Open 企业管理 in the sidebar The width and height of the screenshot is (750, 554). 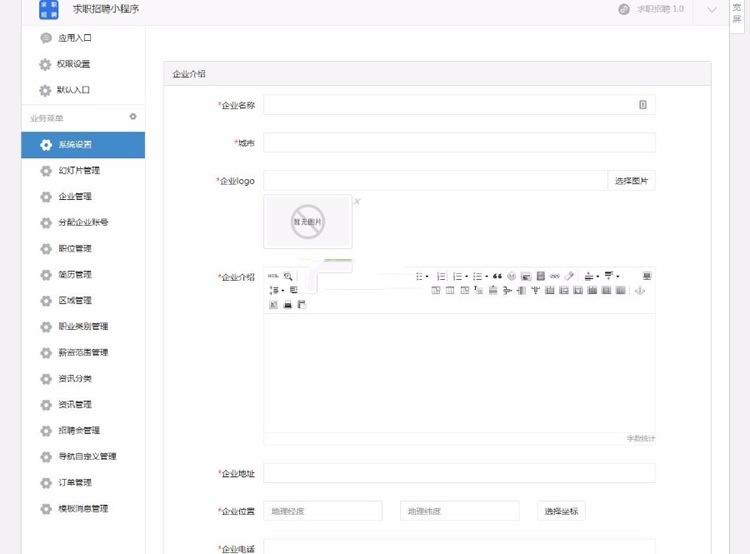(x=75, y=197)
